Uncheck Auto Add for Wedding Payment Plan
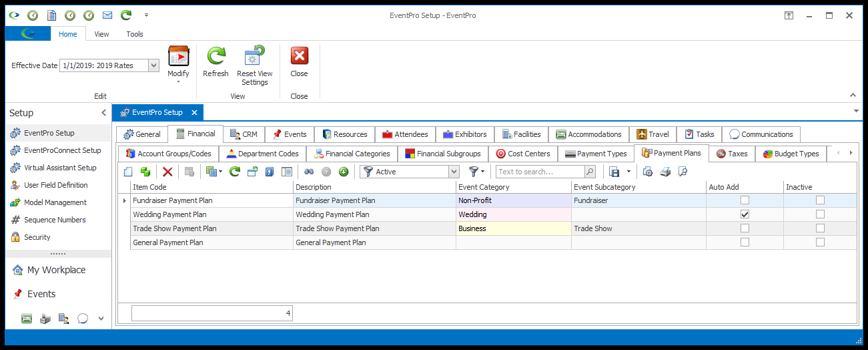Image resolution: width=868 pixels, height=350 pixels. tap(745, 214)
